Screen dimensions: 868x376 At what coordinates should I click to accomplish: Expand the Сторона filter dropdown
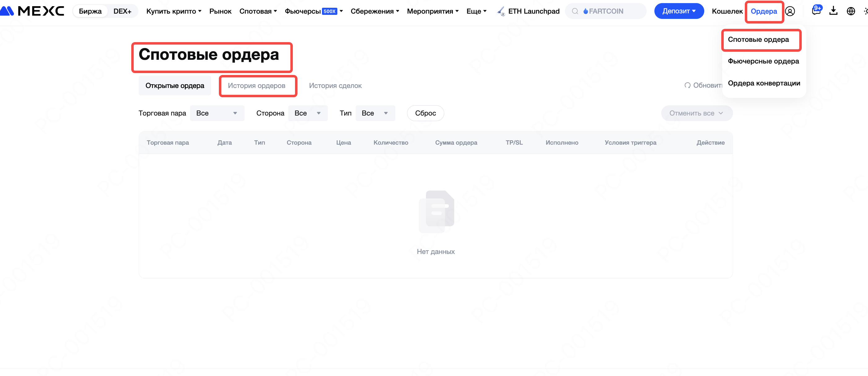[307, 113]
